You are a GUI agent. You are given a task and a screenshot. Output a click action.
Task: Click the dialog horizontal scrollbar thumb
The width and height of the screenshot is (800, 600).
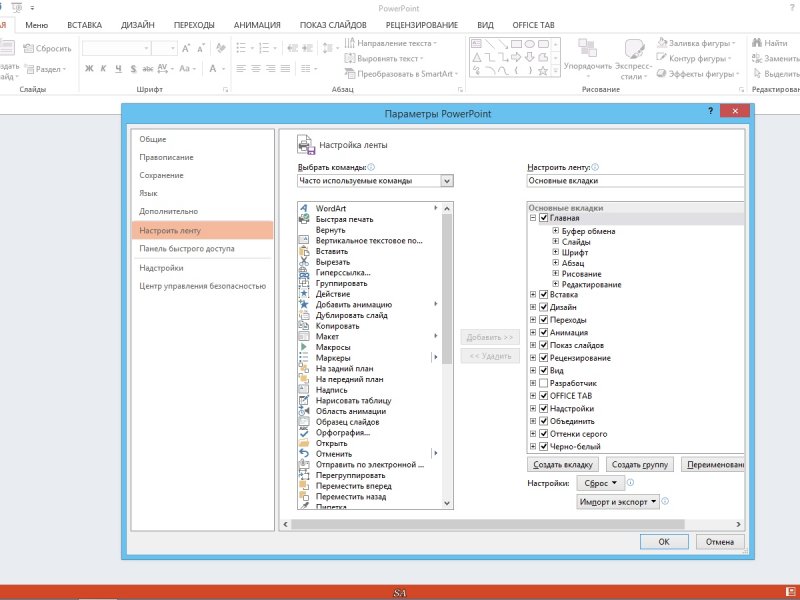(487, 524)
